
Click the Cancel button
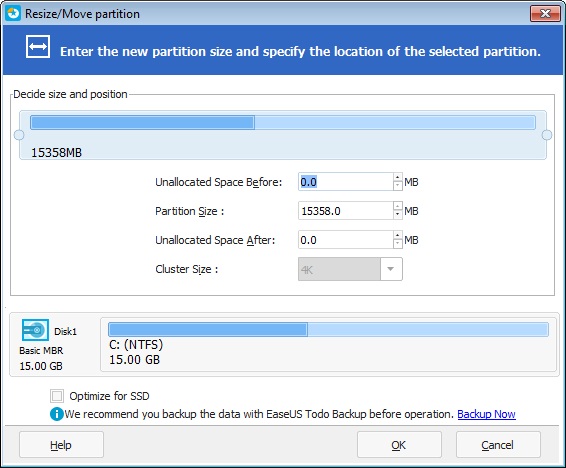tap(498, 445)
